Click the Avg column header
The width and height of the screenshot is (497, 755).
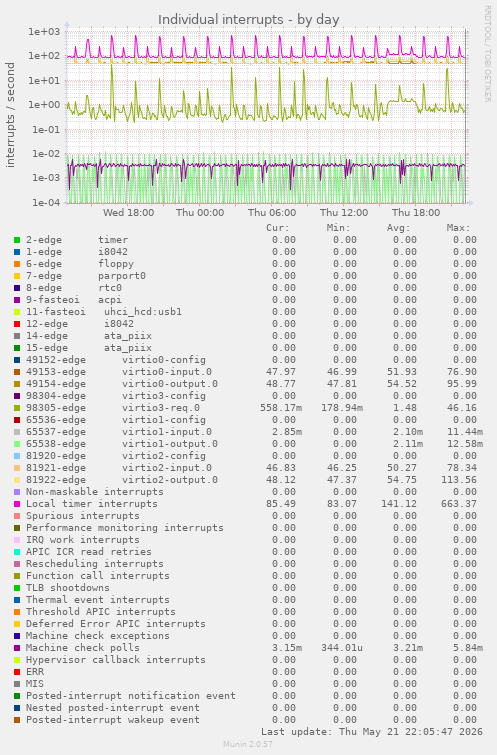[x=398, y=228]
